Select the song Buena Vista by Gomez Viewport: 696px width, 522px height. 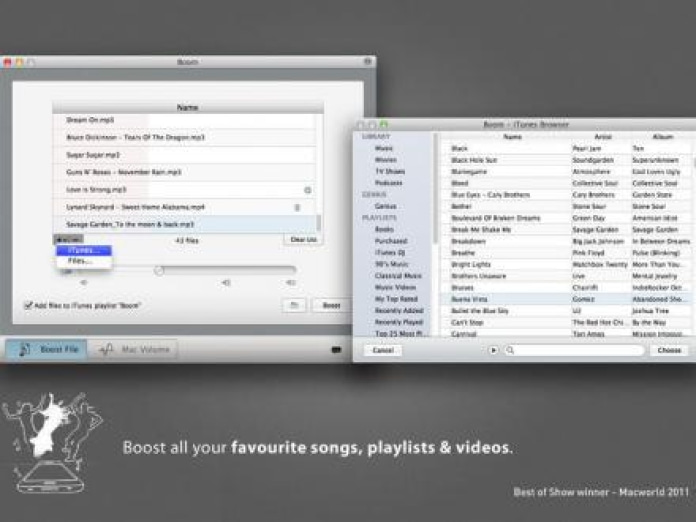tap(567, 299)
